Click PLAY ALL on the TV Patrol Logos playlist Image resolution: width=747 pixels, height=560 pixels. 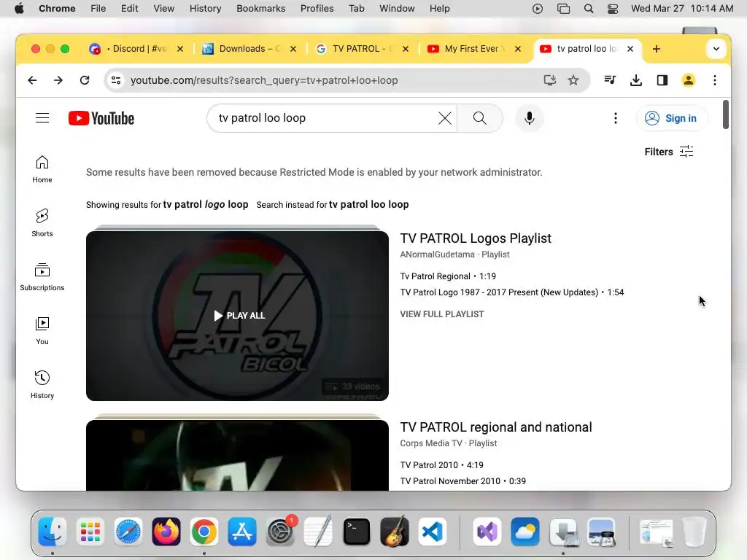click(239, 315)
